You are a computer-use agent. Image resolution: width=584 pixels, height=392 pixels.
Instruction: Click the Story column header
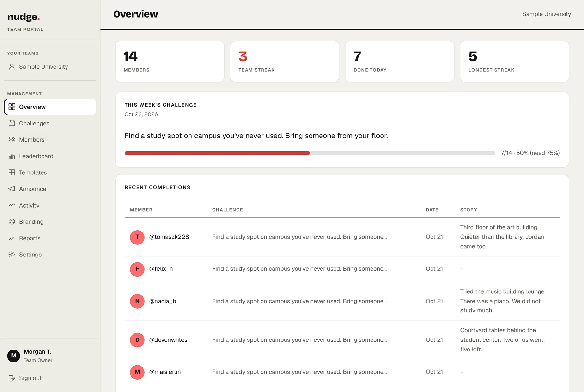[x=468, y=210]
